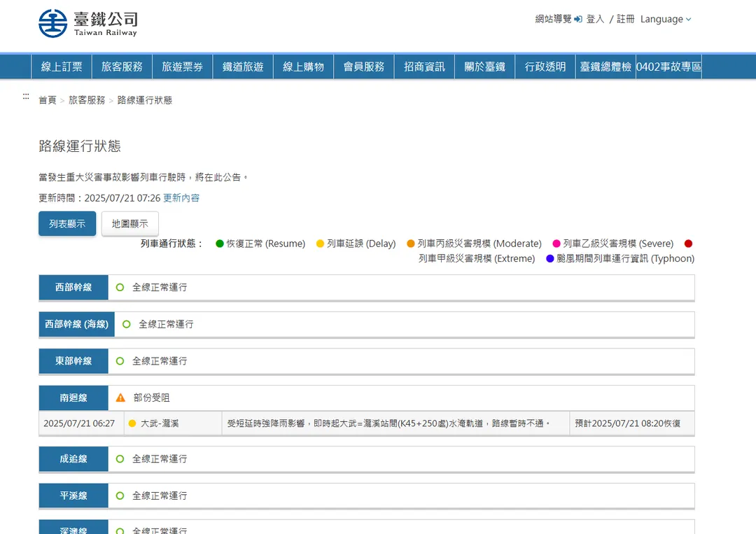Click the orange 丙級災害 (Moderate) legend dot

(x=411, y=244)
